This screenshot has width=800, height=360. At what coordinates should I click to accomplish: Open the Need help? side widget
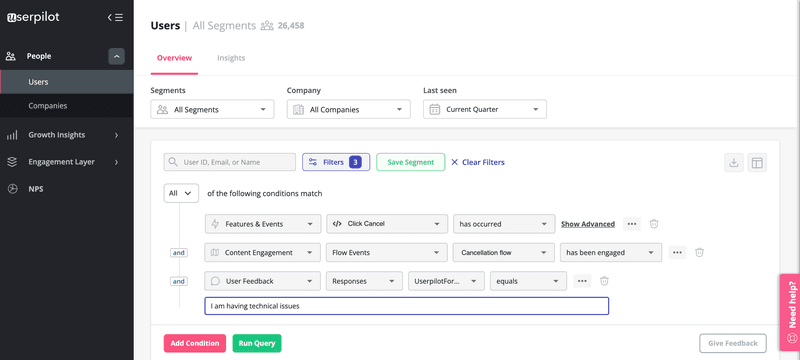click(x=790, y=312)
